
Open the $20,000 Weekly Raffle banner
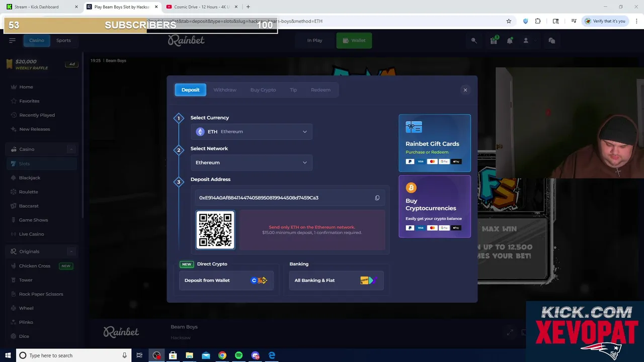pos(42,64)
